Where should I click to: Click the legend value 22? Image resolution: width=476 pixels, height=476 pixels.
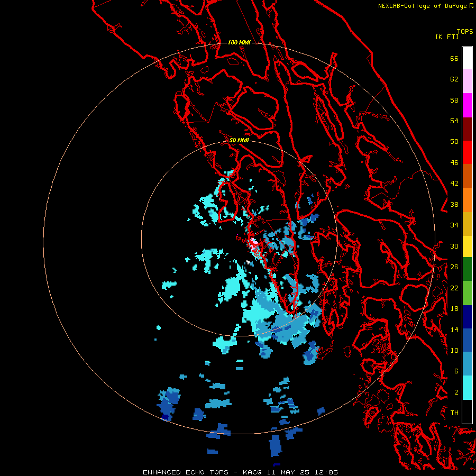pos(454,288)
